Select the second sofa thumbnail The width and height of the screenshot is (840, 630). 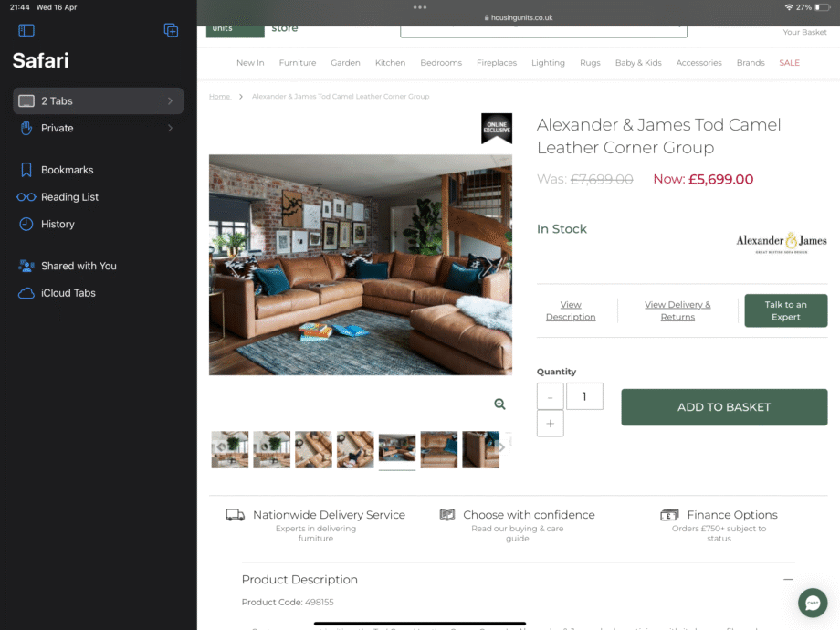271,449
